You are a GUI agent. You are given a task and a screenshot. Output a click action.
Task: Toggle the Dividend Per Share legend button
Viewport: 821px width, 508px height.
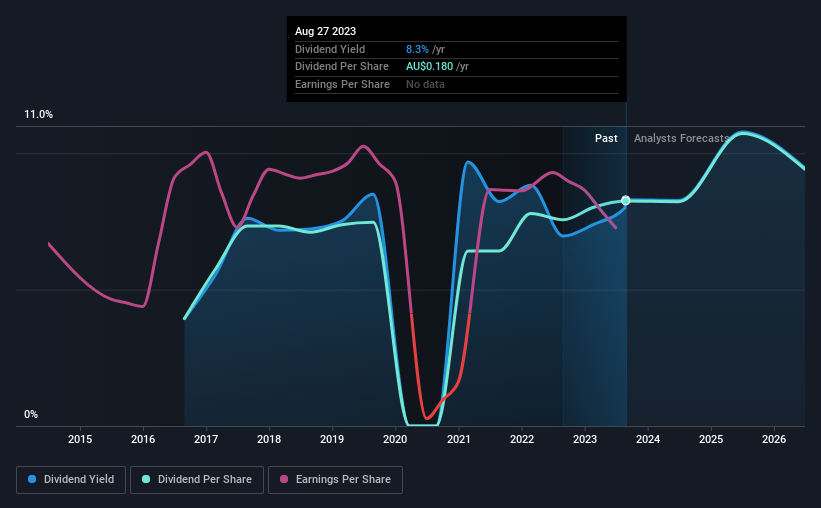click(197, 480)
